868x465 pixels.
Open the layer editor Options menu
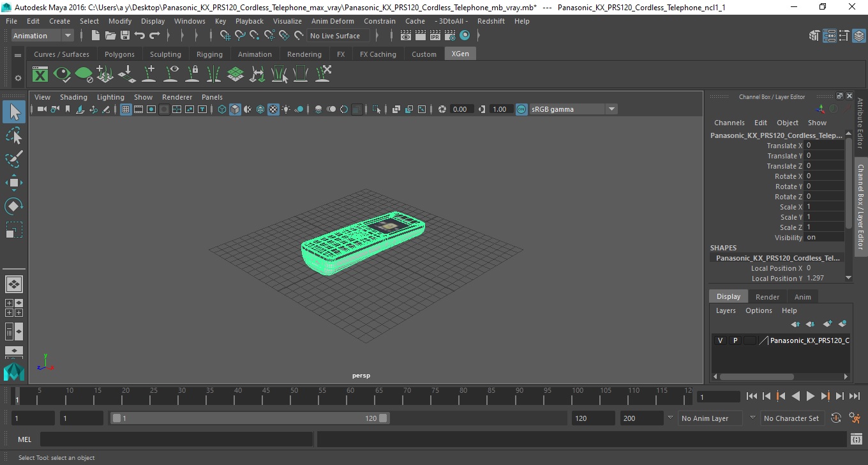758,310
